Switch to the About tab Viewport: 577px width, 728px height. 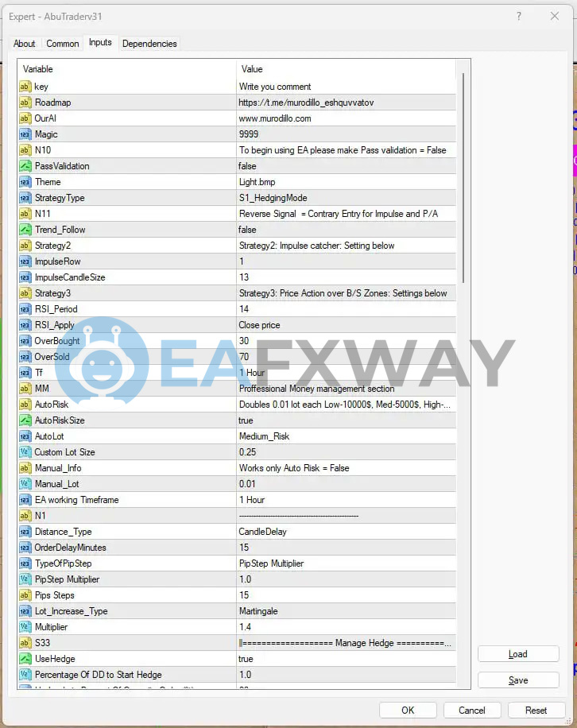pos(24,44)
